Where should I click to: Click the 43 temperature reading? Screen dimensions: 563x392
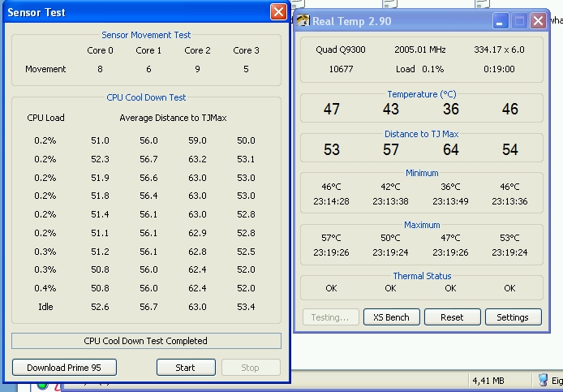tap(391, 109)
